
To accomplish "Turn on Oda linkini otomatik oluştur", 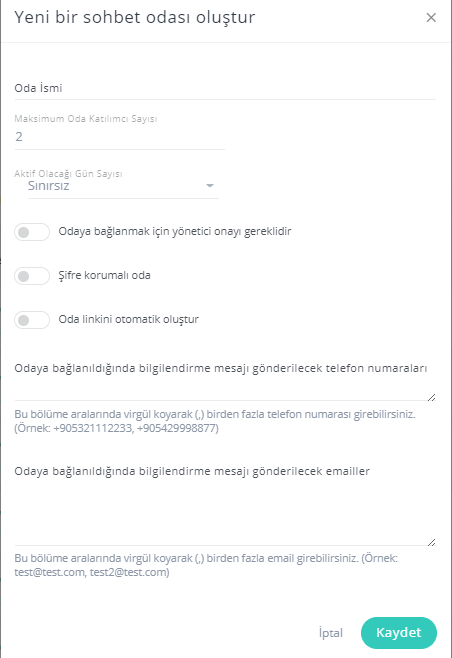I will (32, 320).
